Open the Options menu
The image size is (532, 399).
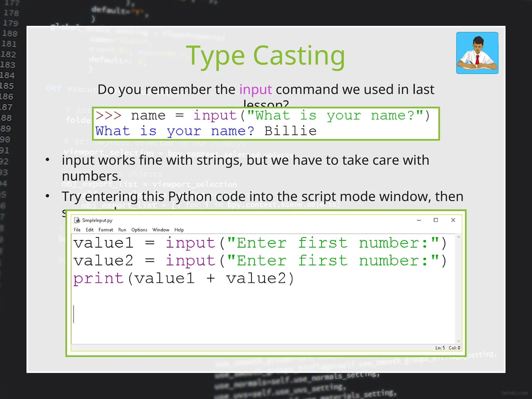point(139,230)
